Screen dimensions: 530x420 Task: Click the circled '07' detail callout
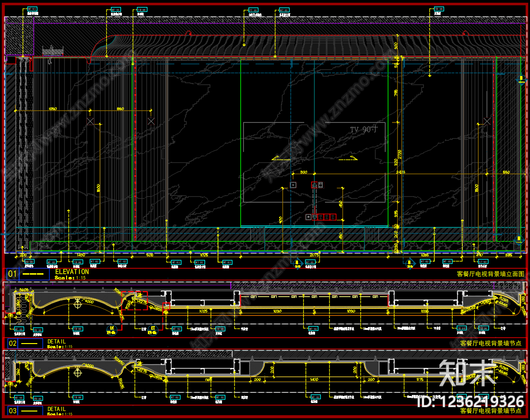[x=153, y=330]
